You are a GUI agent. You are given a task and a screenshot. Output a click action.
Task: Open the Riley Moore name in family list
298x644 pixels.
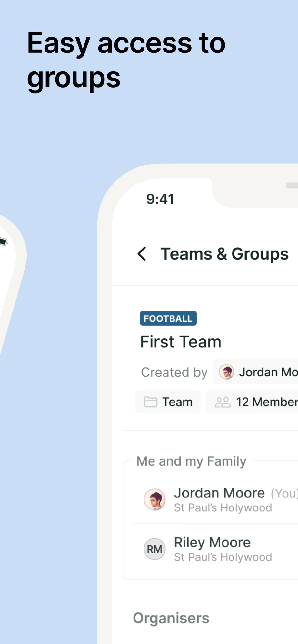point(212,543)
